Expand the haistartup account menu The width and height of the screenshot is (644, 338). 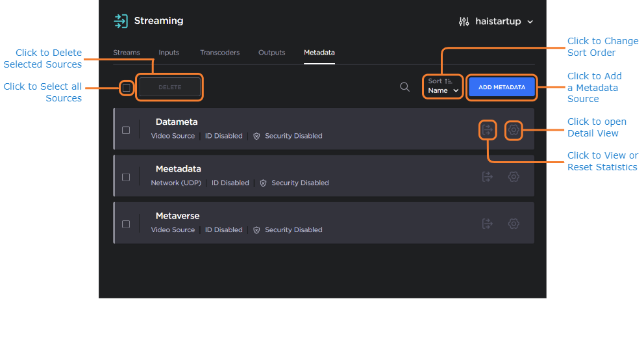pyautogui.click(x=496, y=21)
